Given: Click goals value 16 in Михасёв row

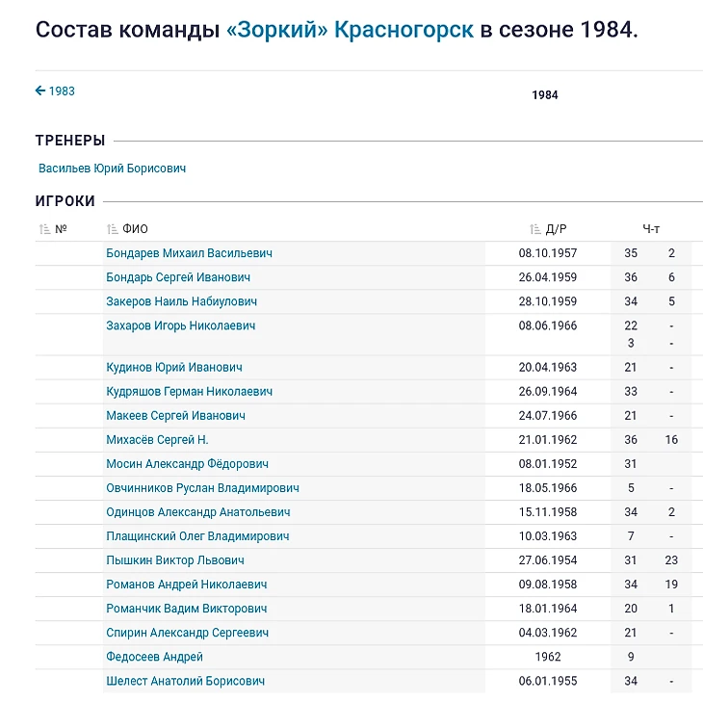Looking at the screenshot, I should 671,440.
